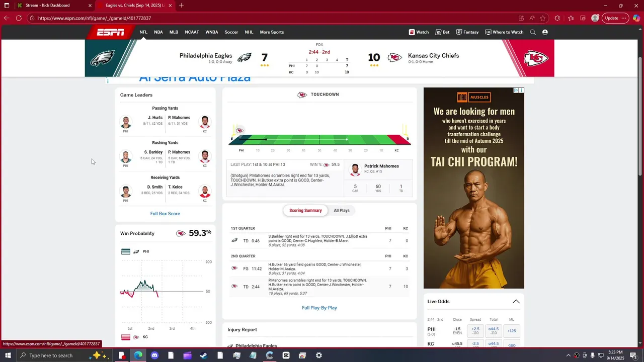Open the Full Box Score link
Screen dimensions: 644x362
165,214
